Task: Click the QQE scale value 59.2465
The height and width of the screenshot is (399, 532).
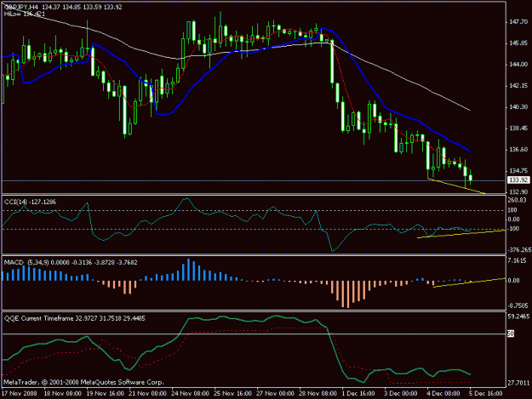Action: click(x=518, y=316)
